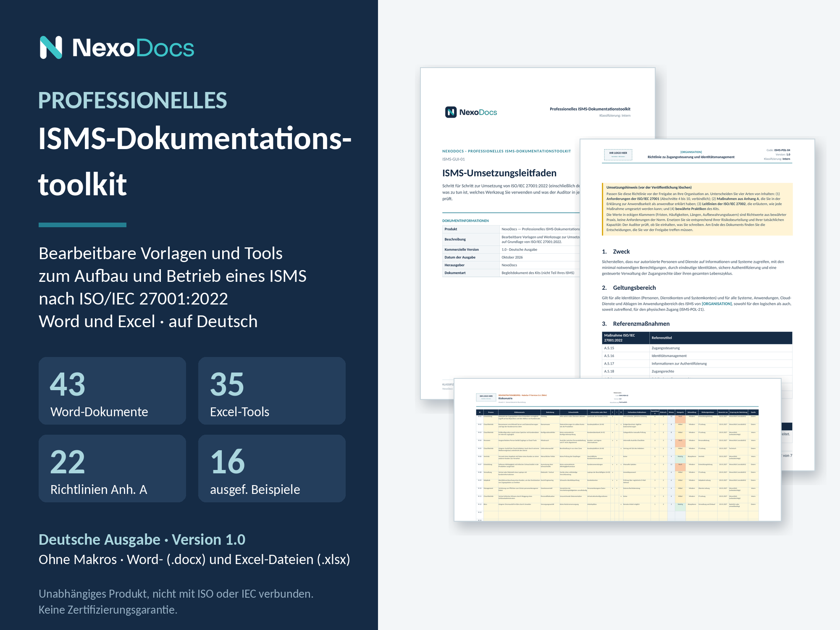Click the small NexoDocs logo in the guide document

(x=471, y=112)
